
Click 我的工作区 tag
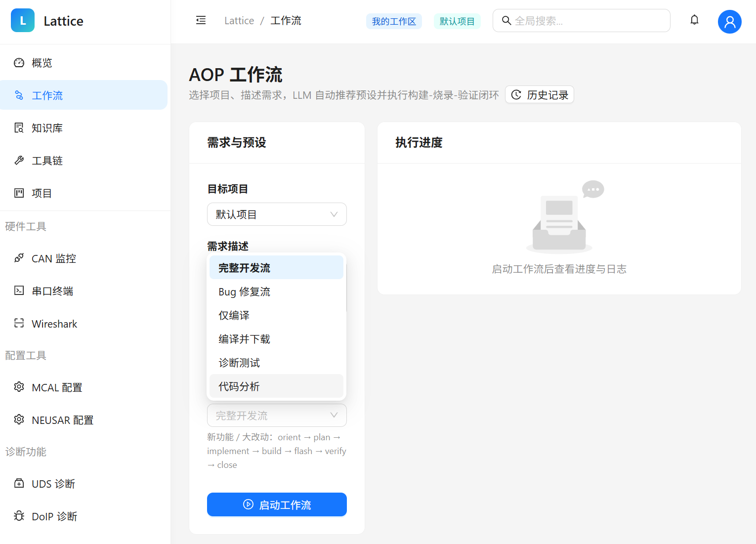pos(394,21)
